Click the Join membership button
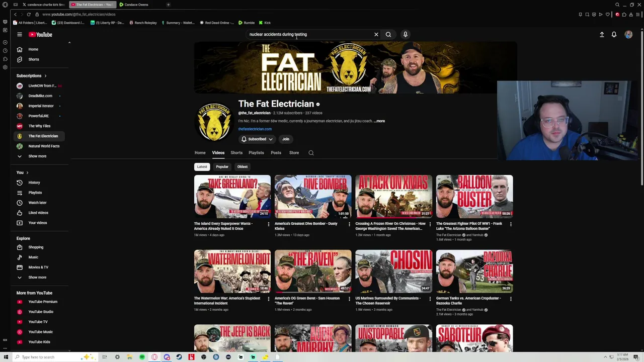Image resolution: width=644 pixels, height=362 pixels. click(x=286, y=139)
